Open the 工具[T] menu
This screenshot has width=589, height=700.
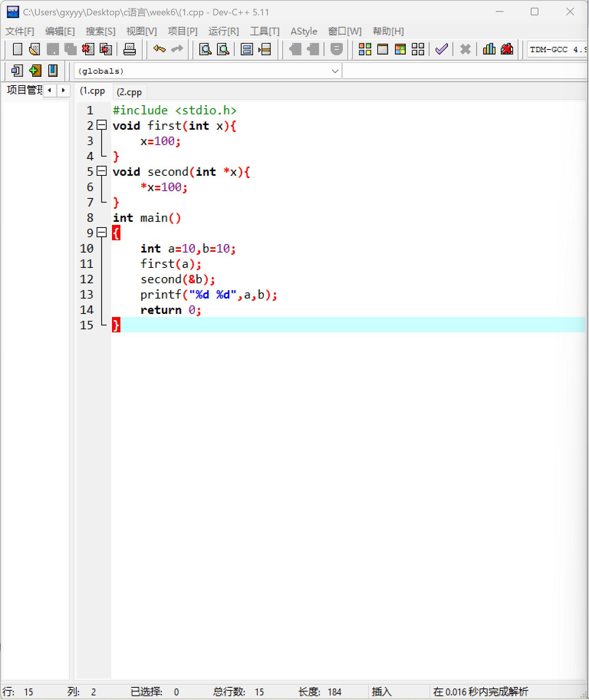(x=265, y=31)
